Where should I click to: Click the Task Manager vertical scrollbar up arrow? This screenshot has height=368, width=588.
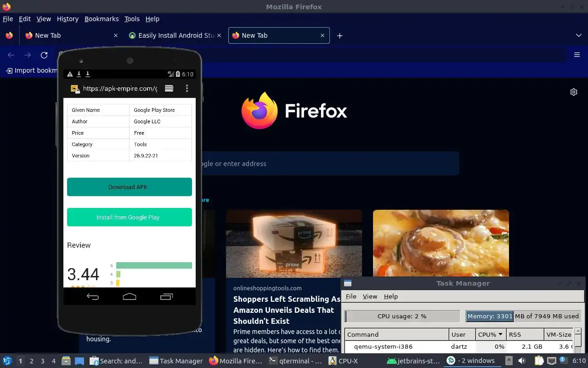578,331
